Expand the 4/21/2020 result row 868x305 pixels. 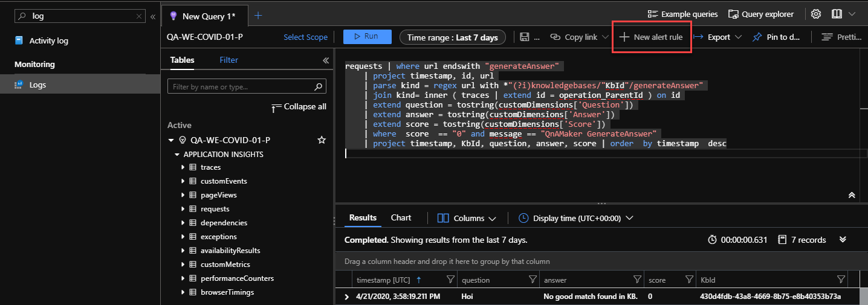pos(346,297)
